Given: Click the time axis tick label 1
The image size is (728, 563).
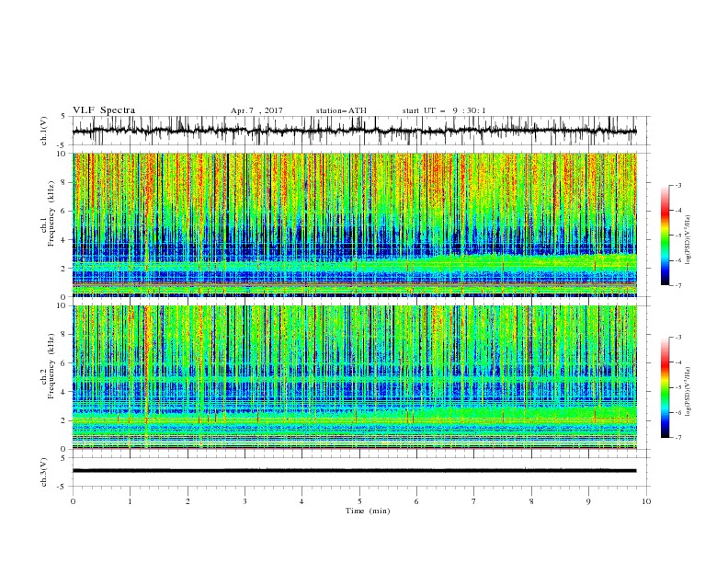Looking at the screenshot, I should coord(130,501).
